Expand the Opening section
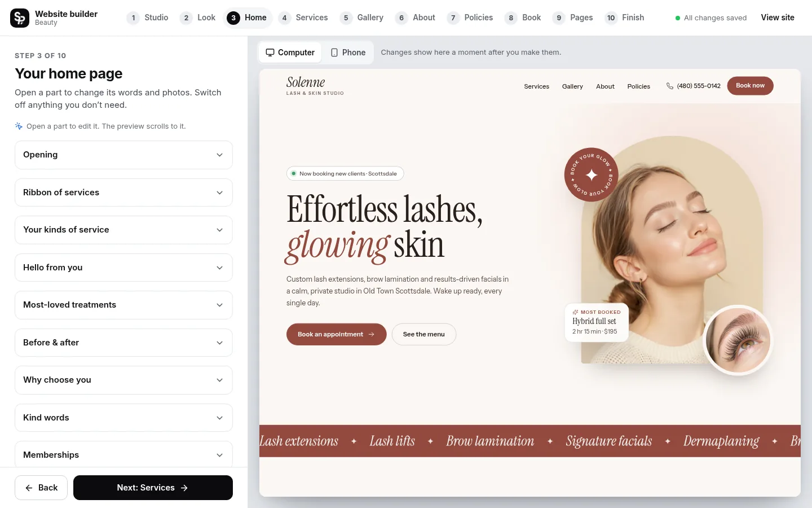This screenshot has width=812, height=508. tap(123, 155)
